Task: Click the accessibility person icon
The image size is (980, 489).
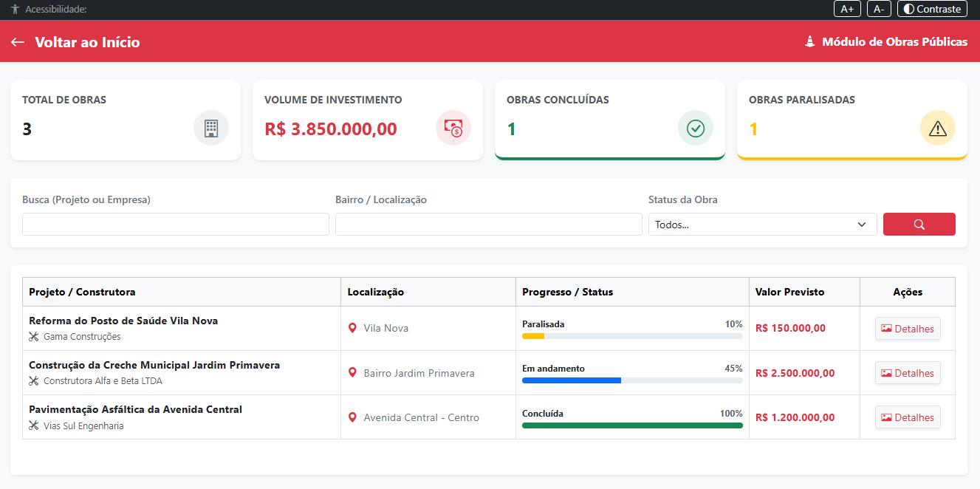Action: click(15, 10)
